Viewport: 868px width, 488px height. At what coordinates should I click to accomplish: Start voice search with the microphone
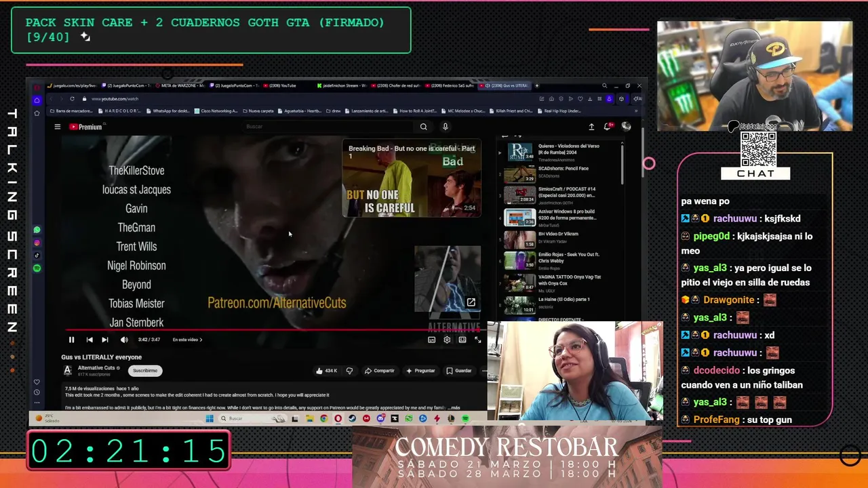click(x=445, y=127)
